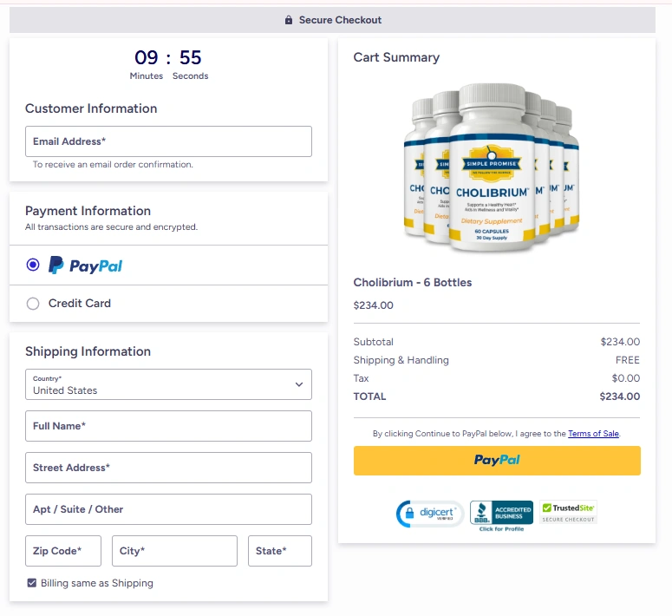
Task: Click the Cholibrium bottles product image
Action: click(x=492, y=167)
